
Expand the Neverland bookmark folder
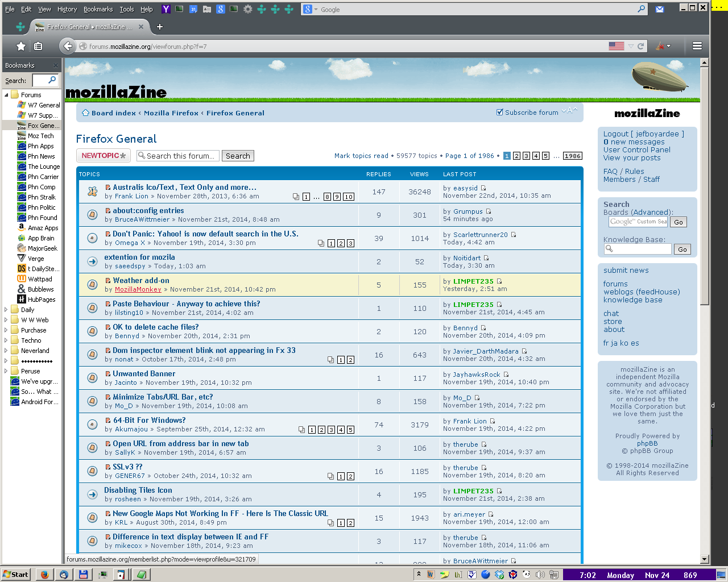[x=6, y=351]
